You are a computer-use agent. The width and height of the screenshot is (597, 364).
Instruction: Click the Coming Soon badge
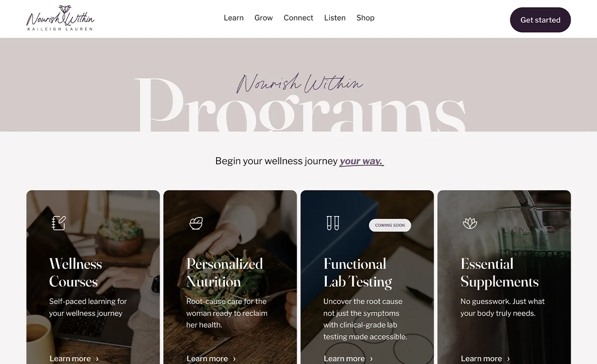390,225
